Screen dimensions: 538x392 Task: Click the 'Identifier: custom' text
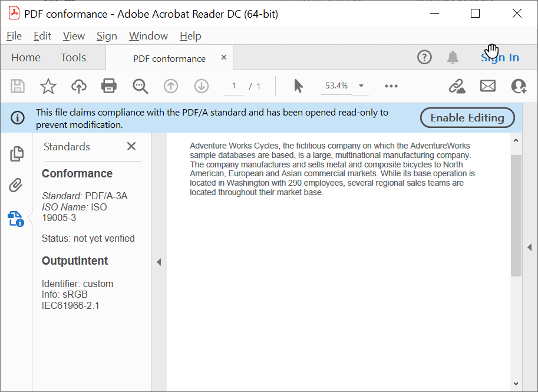78,284
